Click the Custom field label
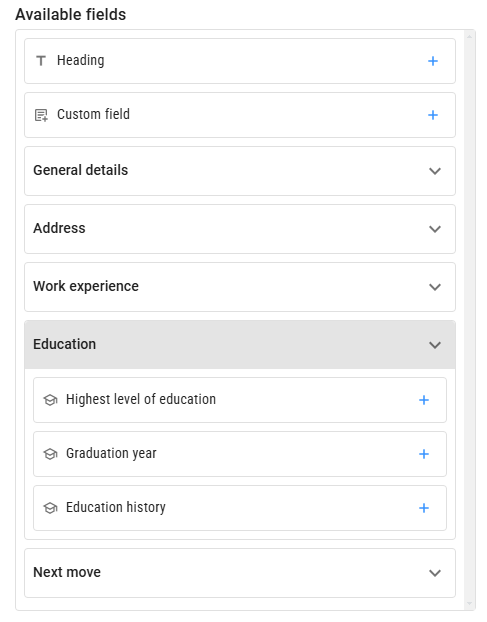 [x=93, y=114]
